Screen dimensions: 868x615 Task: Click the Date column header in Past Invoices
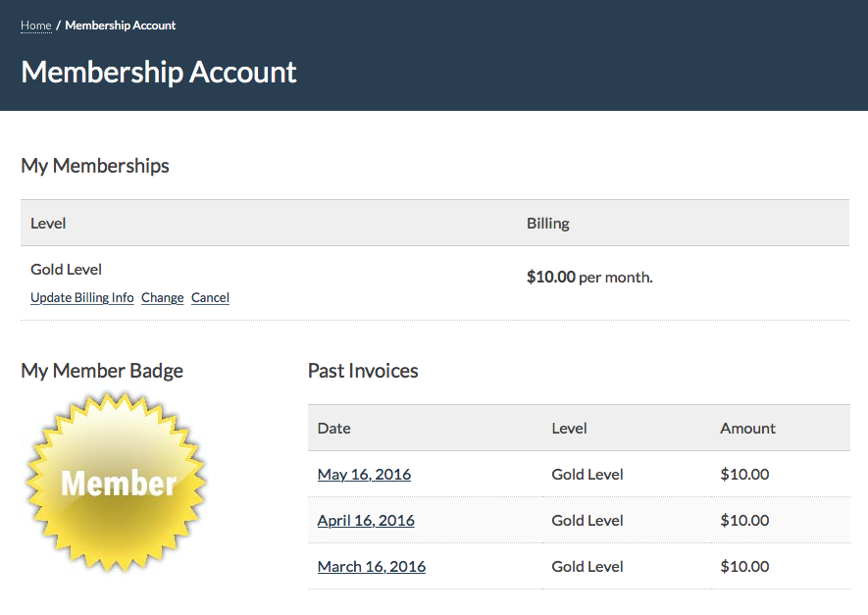[333, 429]
